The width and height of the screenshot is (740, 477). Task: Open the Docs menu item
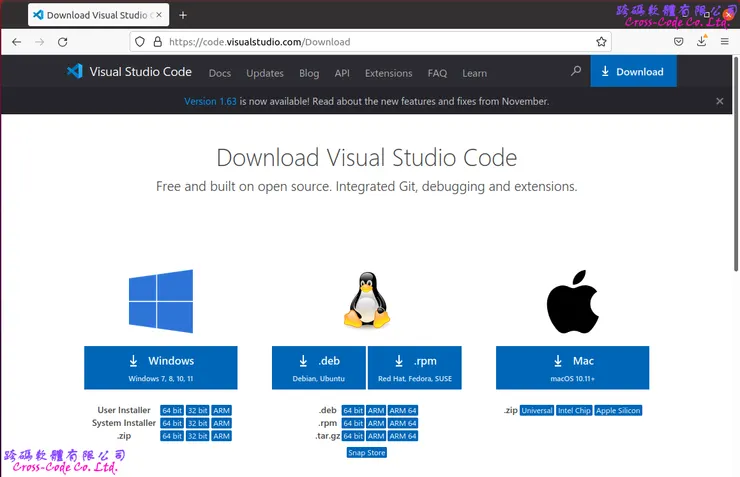click(220, 73)
